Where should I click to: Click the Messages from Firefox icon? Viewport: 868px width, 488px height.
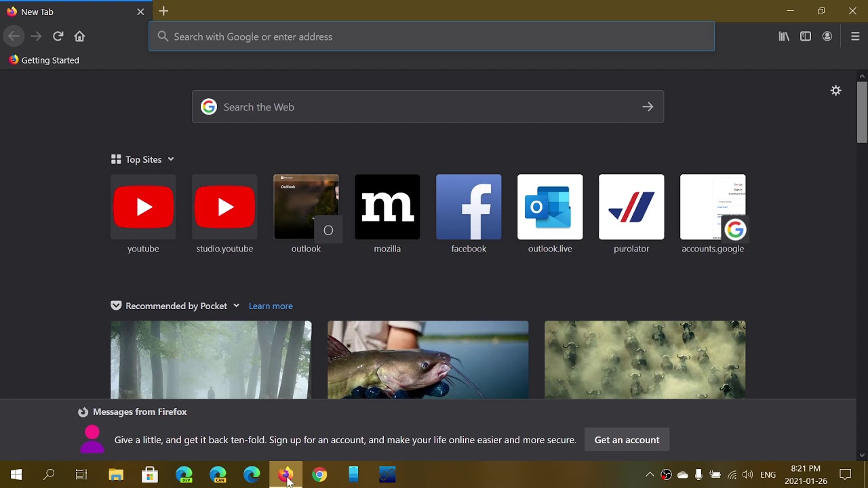coord(83,412)
